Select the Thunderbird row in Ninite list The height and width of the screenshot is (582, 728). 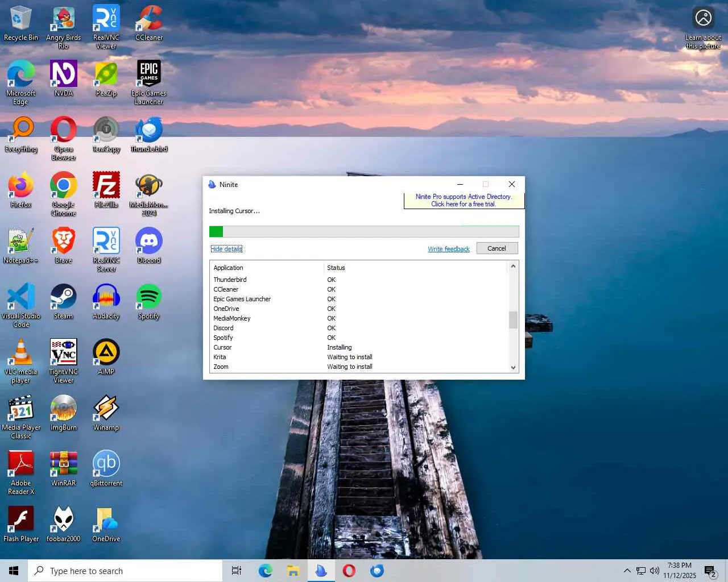point(358,280)
